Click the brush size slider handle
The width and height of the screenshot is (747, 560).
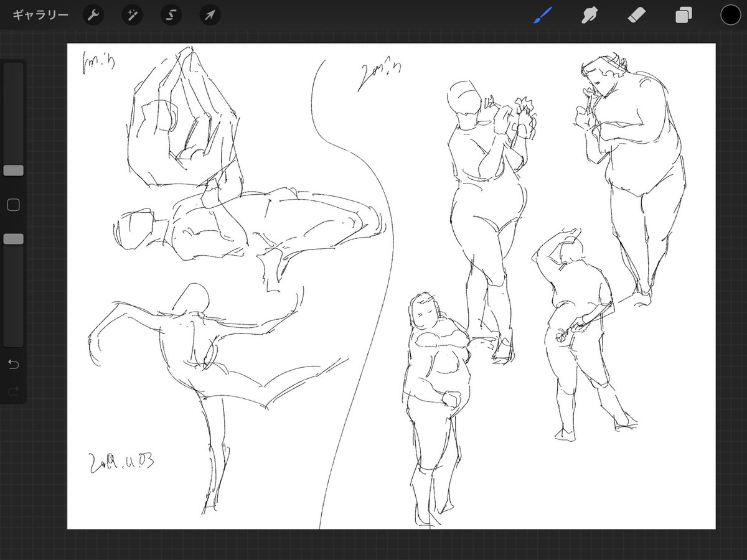point(13,170)
